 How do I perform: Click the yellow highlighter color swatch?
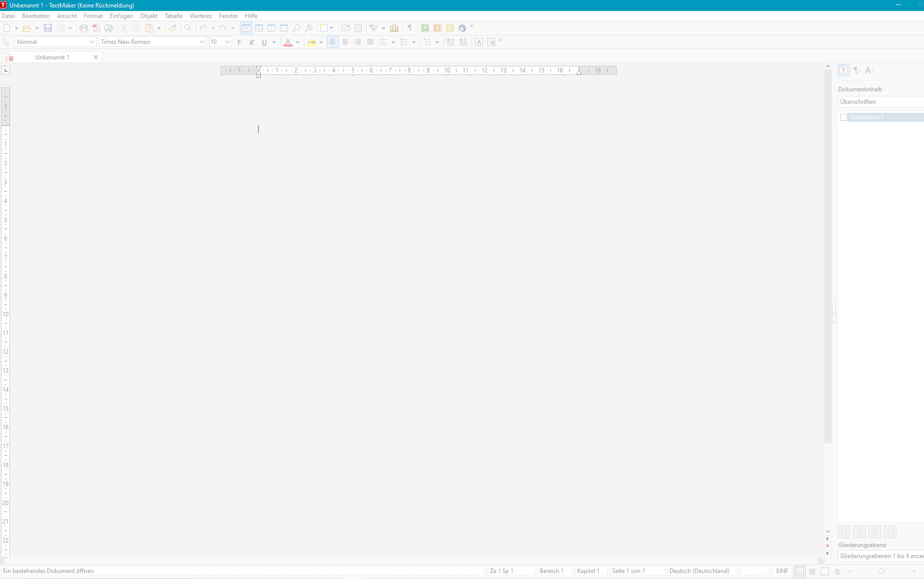312,42
